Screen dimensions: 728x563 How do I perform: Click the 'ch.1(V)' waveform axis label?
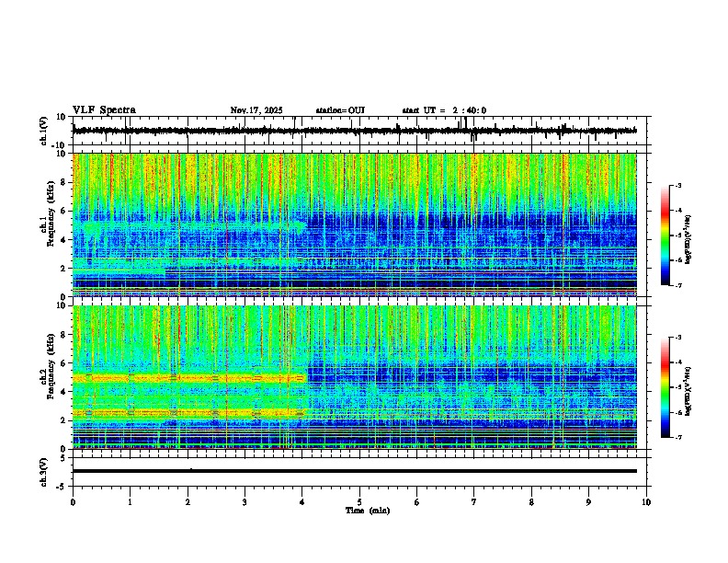coord(43,131)
